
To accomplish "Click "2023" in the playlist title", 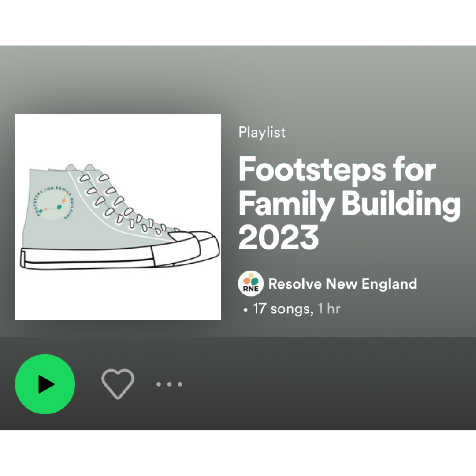I will [279, 238].
